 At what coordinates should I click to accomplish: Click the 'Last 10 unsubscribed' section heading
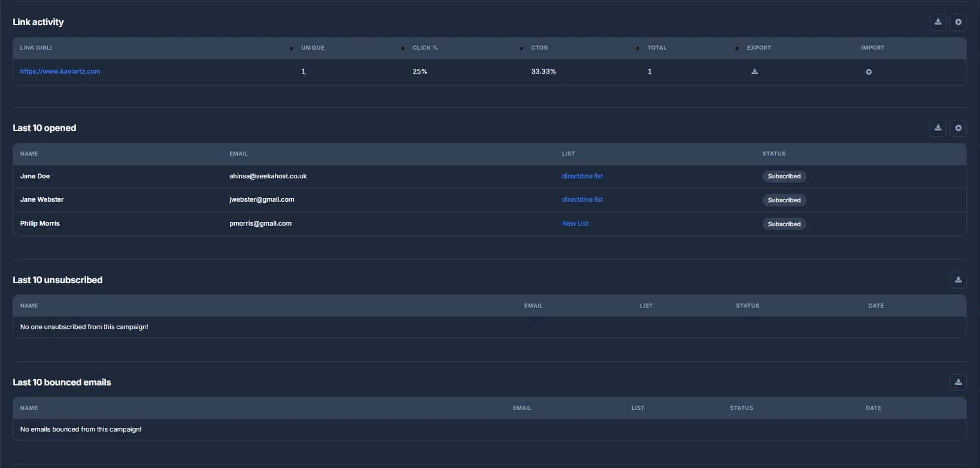click(57, 280)
